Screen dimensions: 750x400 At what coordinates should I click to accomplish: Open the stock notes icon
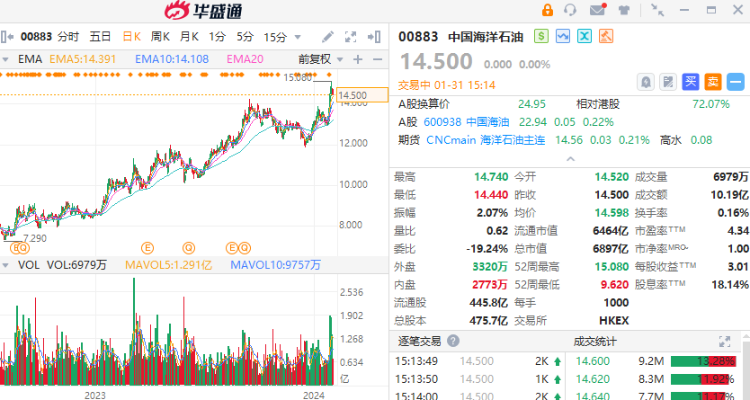(x=668, y=82)
